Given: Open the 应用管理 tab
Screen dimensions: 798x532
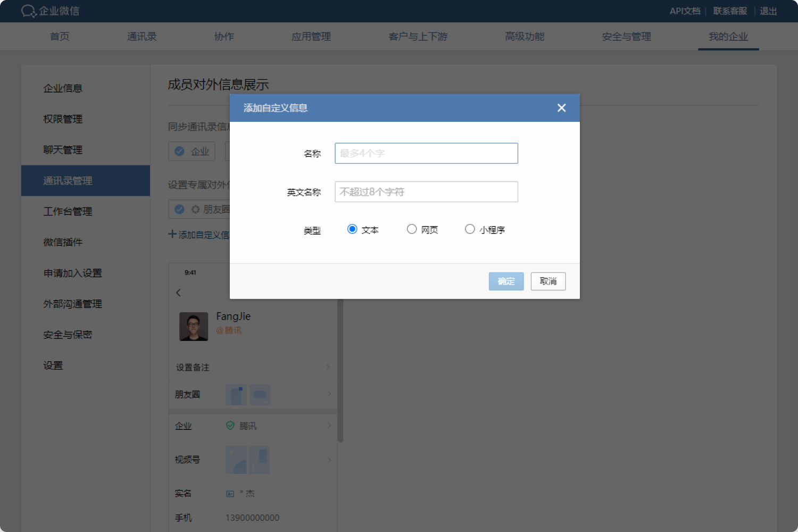Looking at the screenshot, I should [311, 36].
